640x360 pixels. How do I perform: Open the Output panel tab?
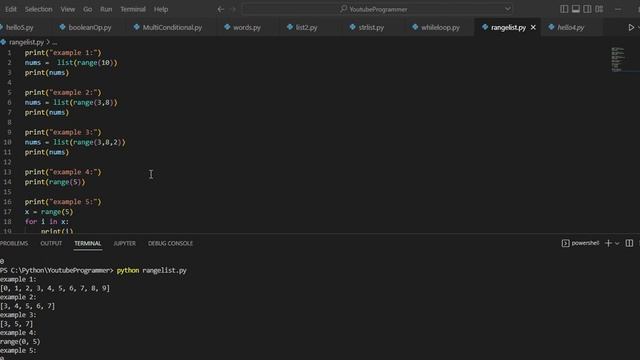(51, 243)
